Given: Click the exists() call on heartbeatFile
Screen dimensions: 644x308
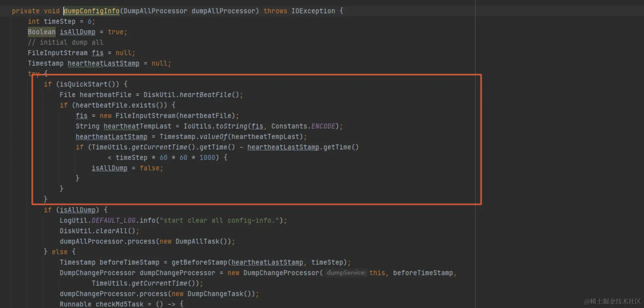Looking at the screenshot, I should coord(147,105).
